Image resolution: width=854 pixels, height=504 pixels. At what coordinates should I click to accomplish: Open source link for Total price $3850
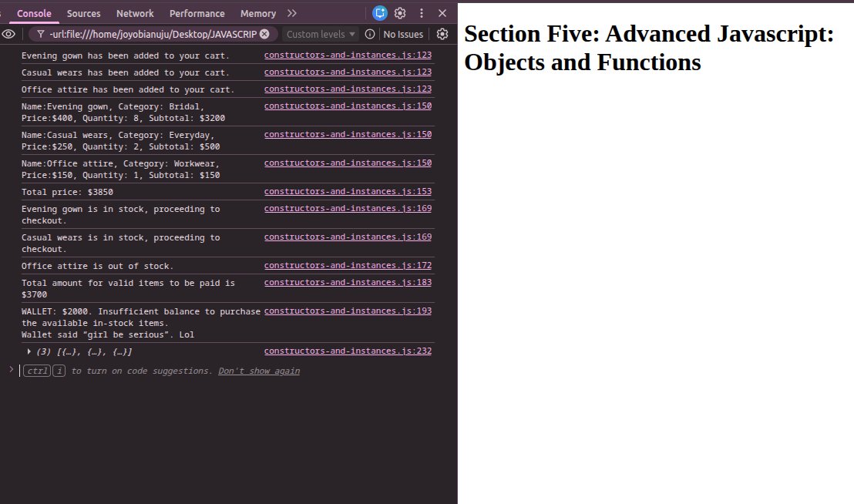click(348, 192)
